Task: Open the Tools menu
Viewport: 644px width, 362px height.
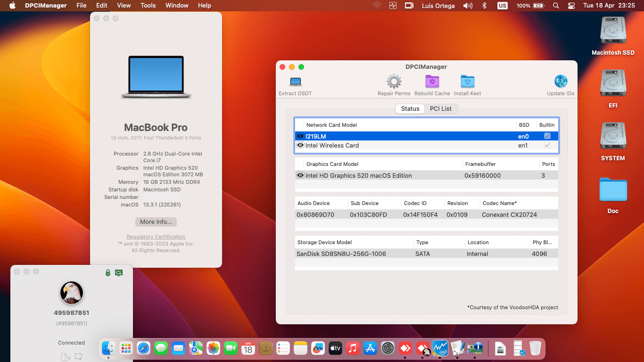Action: [x=148, y=6]
